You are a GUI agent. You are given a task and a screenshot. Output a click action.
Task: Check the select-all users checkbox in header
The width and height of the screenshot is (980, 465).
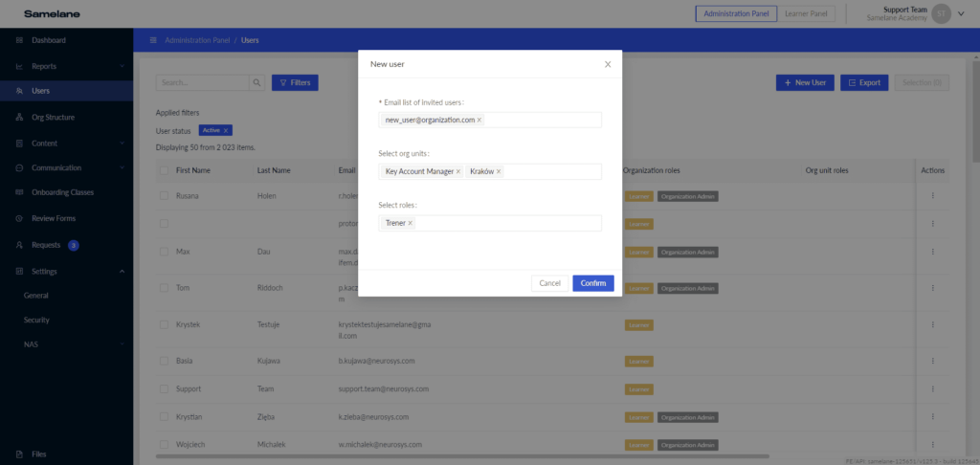click(164, 170)
